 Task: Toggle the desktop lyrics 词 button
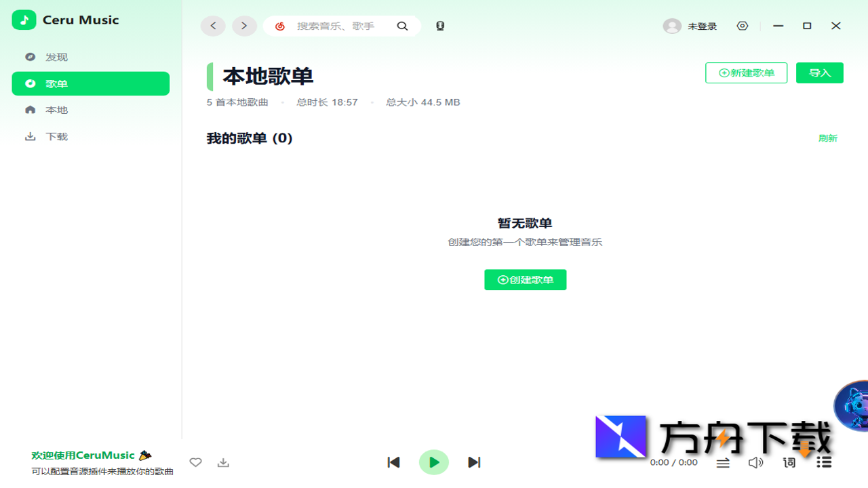(x=789, y=462)
